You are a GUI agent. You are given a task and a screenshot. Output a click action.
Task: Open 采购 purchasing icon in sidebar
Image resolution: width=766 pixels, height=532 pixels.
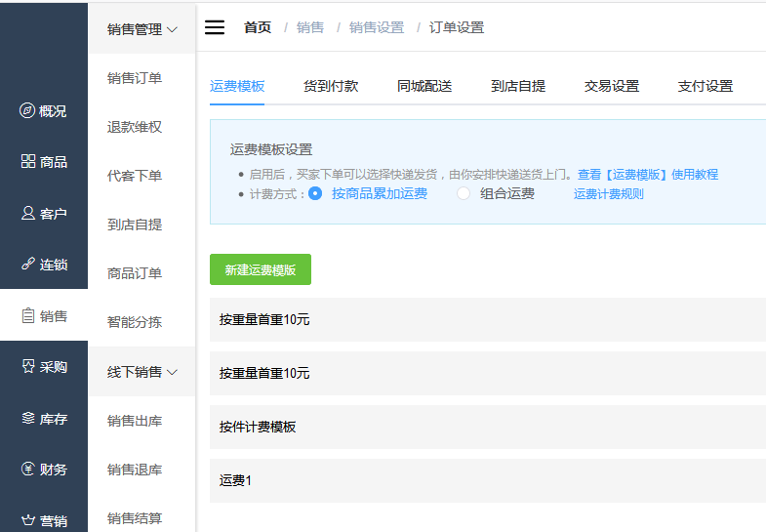click(x=28, y=366)
